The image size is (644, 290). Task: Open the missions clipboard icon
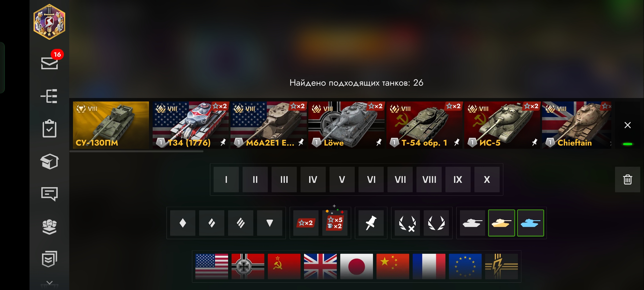click(x=49, y=128)
